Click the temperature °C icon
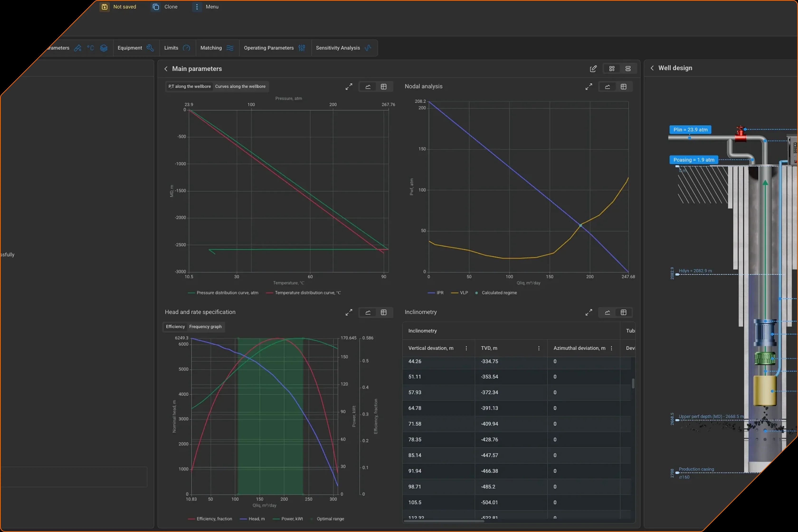The height and width of the screenshot is (532, 798). [x=90, y=48]
